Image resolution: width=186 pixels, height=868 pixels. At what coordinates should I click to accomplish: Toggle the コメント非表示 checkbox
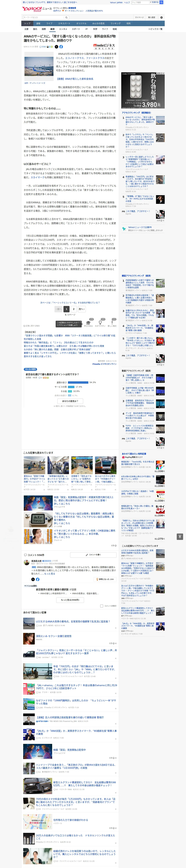[102, 606]
